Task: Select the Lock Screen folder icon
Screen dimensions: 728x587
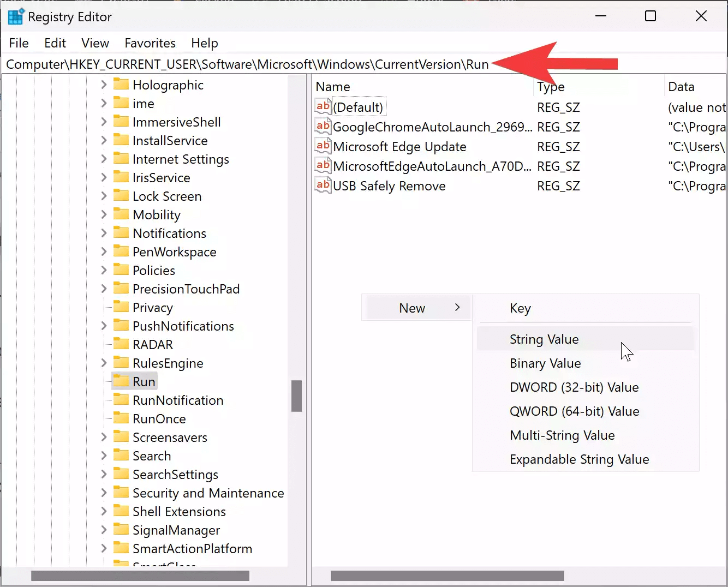Action: coord(121,196)
